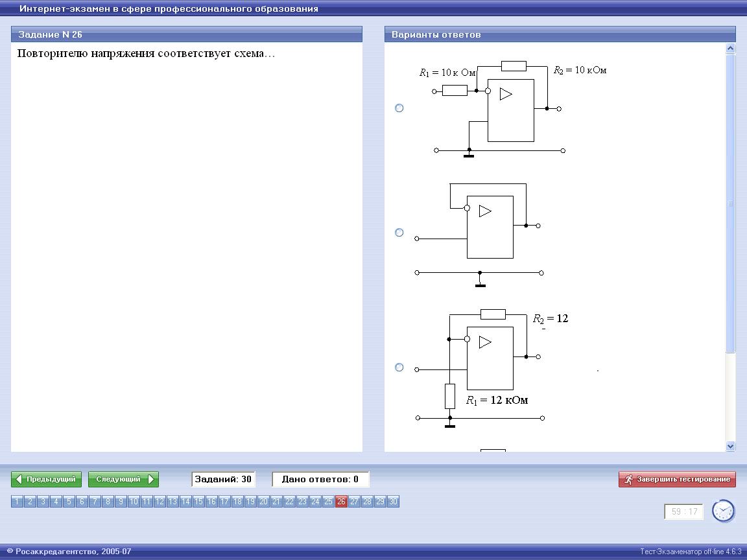The image size is (747, 560).
Task: Go to previous question with Предыдущий button
Action: click(46, 479)
